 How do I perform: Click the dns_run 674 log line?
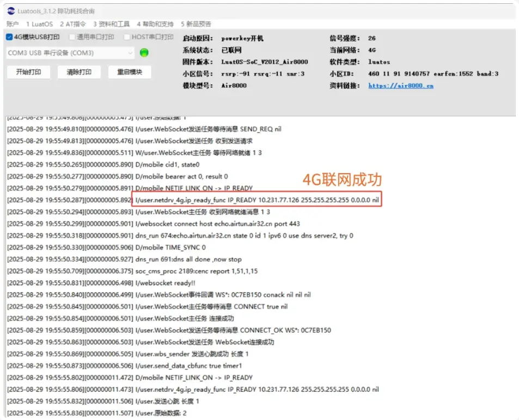pyautogui.click(x=180, y=236)
